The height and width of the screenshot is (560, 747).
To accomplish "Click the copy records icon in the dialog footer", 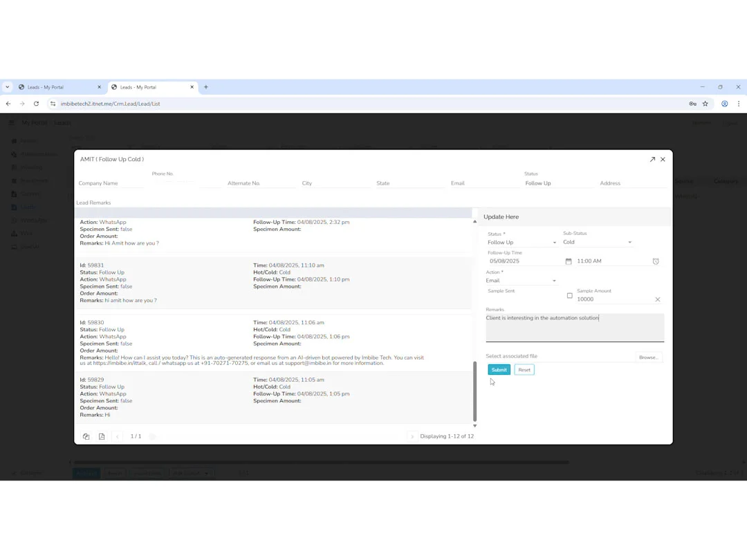I will (86, 436).
